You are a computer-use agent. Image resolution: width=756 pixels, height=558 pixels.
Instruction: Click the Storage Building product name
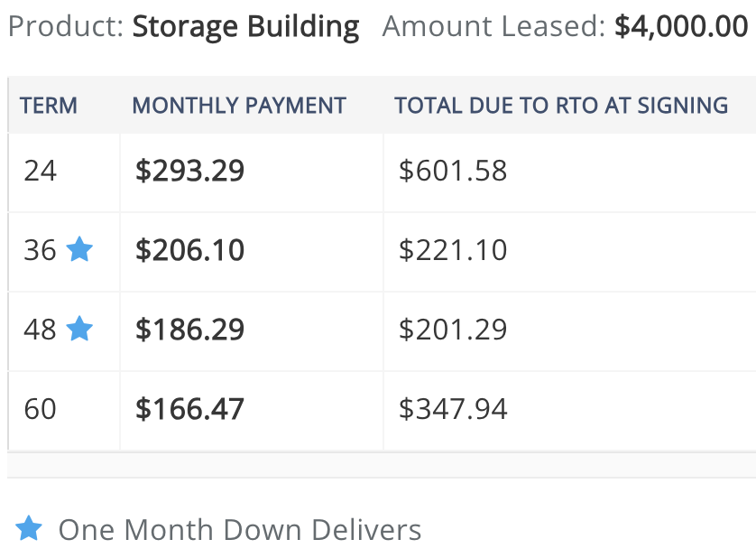point(246,27)
